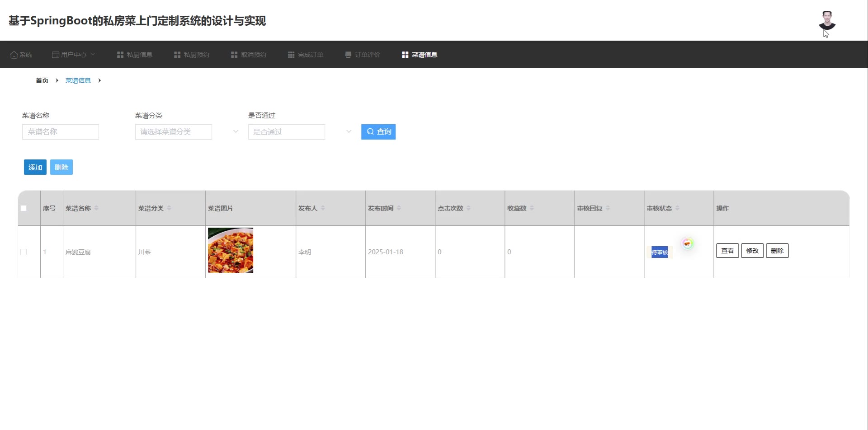Sort by 发布时间 column arrows

399,208
